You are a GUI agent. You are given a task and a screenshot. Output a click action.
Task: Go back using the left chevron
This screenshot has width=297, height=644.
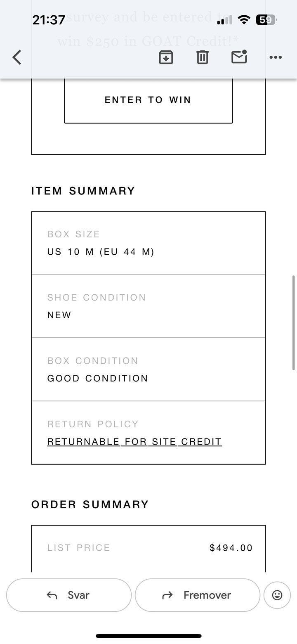pyautogui.click(x=17, y=57)
